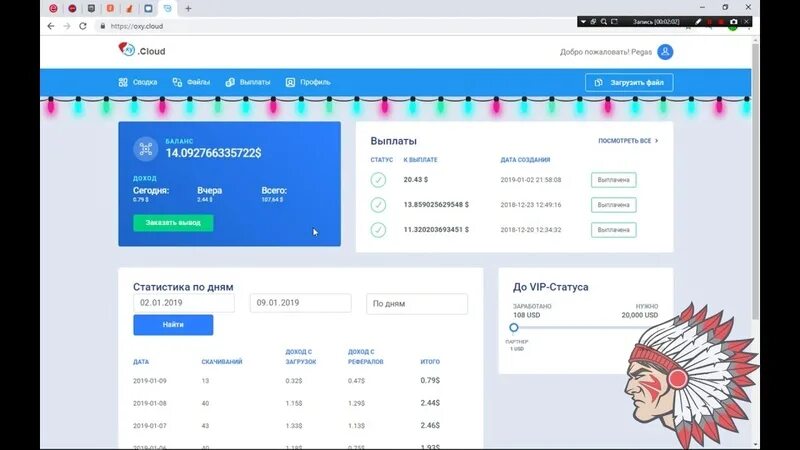
Task: Click the recorder magnifier zoom icon
Action: point(604,22)
